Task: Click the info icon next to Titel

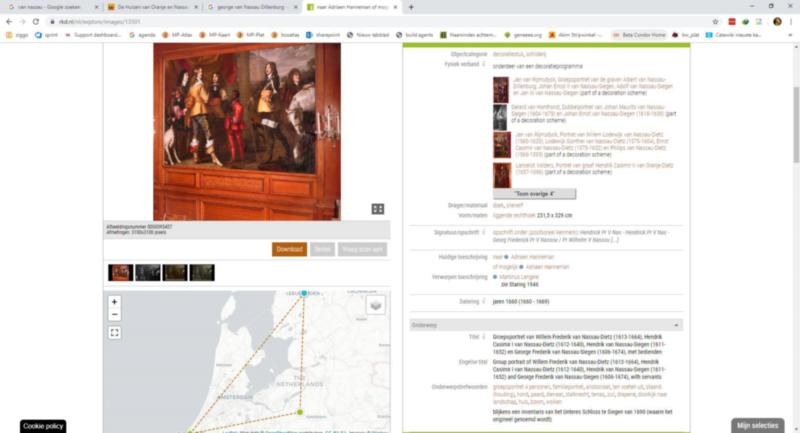Action: pos(484,337)
